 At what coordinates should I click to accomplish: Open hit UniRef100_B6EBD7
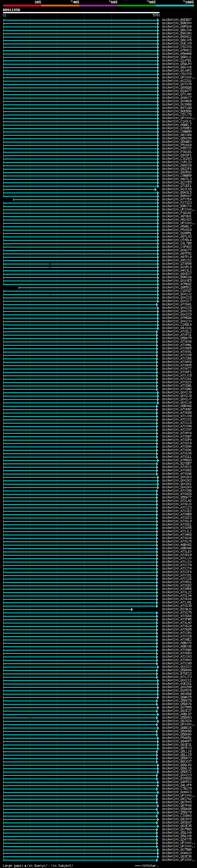coord(177,20)
